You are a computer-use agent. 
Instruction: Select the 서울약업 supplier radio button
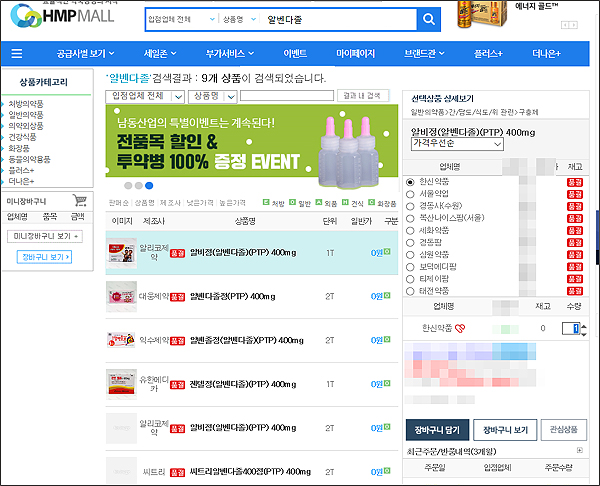click(410, 194)
